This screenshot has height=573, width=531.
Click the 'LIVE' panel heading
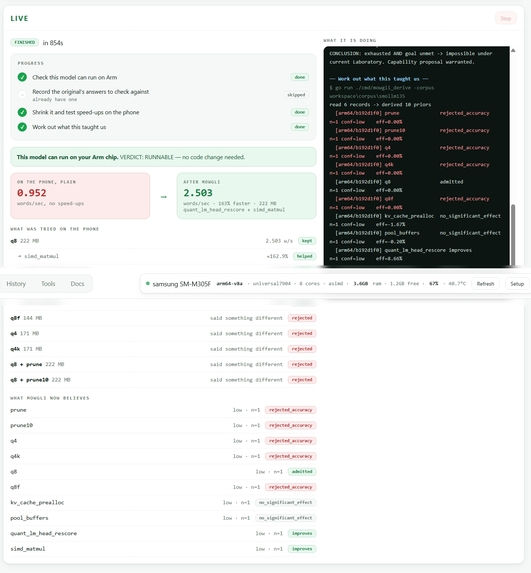pos(19,18)
